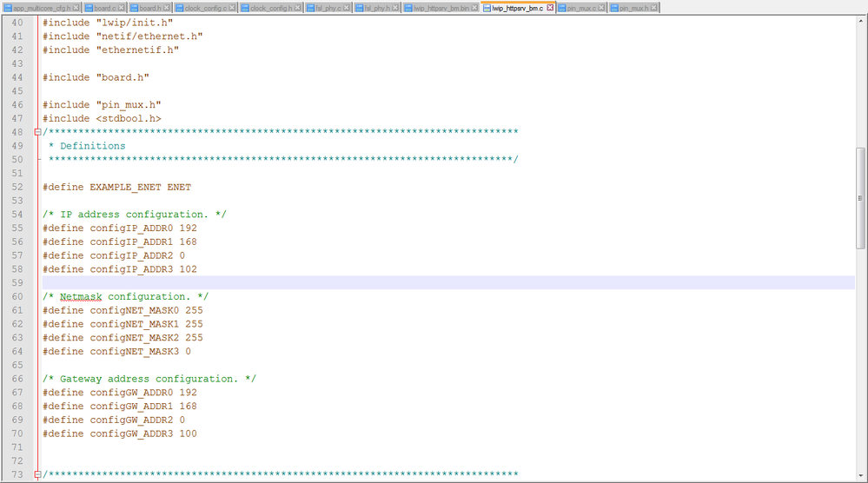Select the active lwip_httpsrv_bm.c tab

(518, 8)
